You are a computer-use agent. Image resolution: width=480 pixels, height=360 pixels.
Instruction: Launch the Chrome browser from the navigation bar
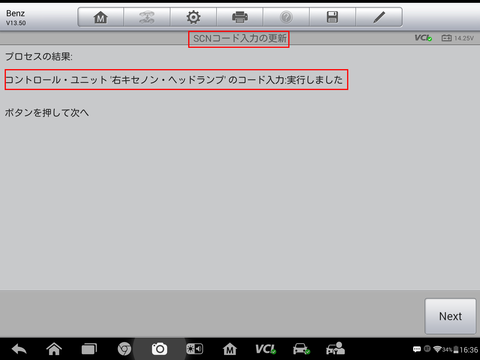point(124,349)
